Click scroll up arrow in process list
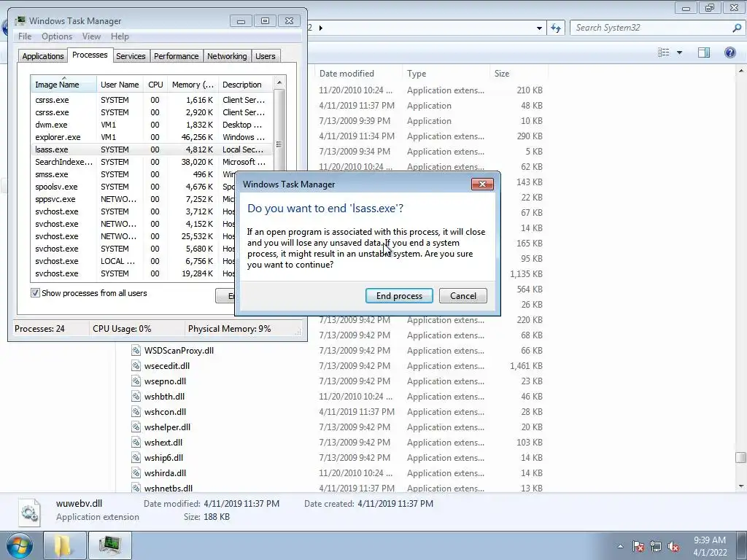This screenshot has height=560, width=747. point(279,82)
